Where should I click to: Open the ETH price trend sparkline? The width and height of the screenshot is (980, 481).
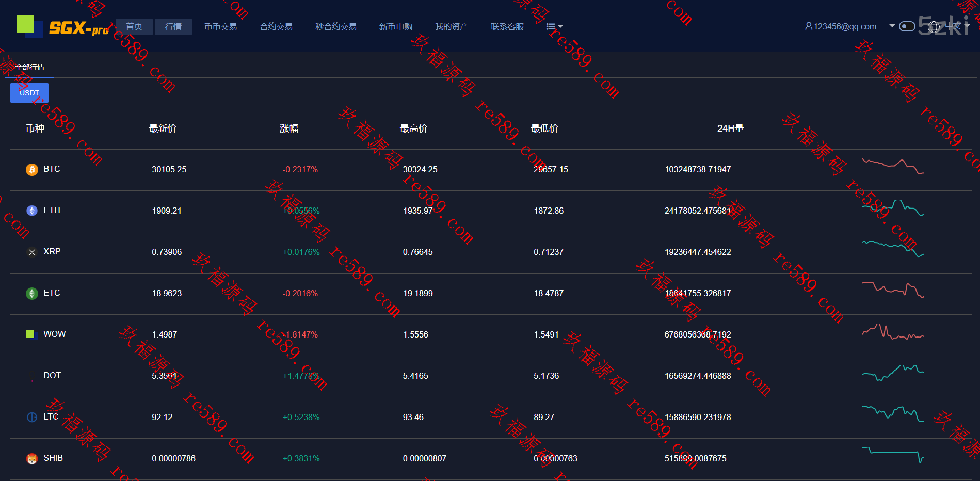(x=893, y=207)
